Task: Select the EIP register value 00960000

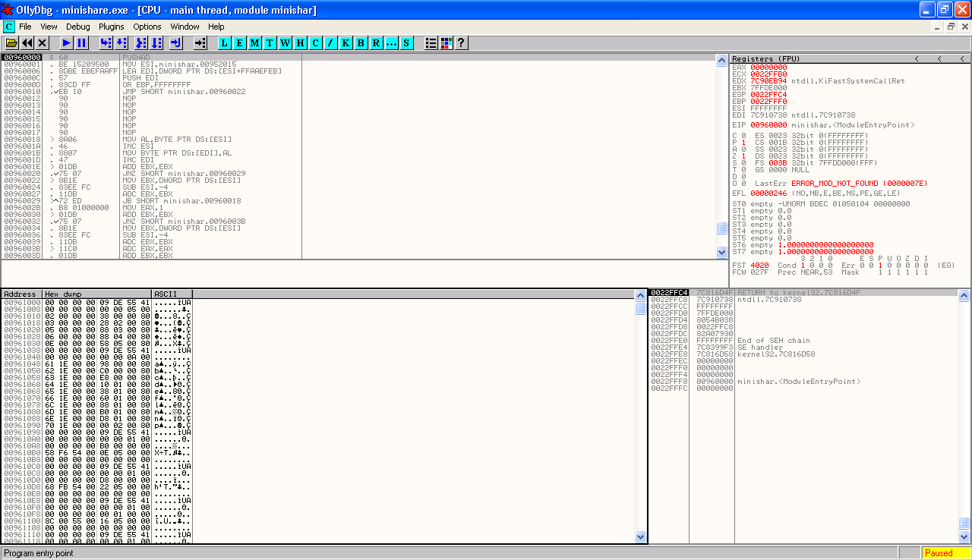Action: pos(768,125)
